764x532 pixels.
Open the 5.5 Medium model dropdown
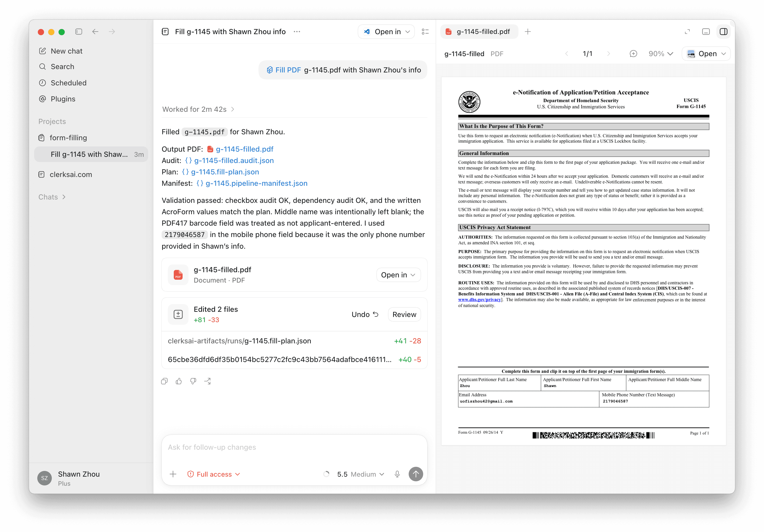(361, 474)
